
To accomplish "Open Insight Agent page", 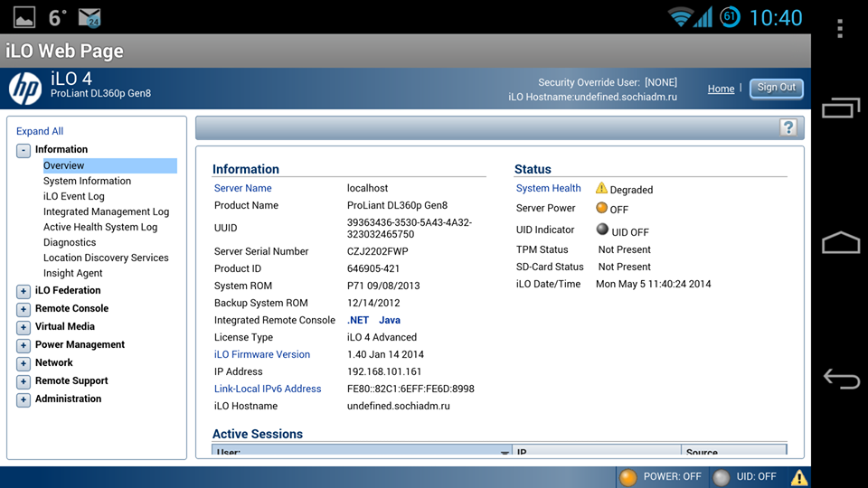I will (72, 273).
